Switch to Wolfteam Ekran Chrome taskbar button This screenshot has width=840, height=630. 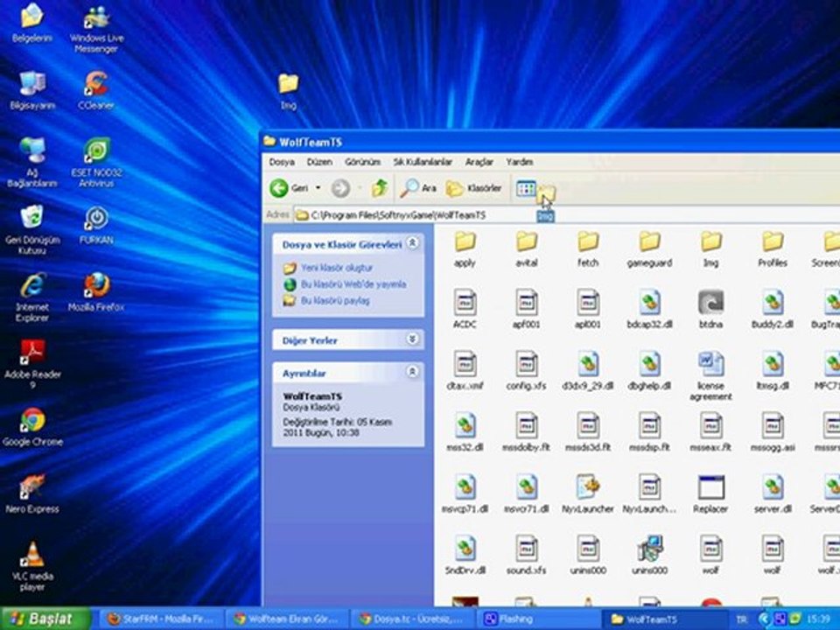coord(287,619)
